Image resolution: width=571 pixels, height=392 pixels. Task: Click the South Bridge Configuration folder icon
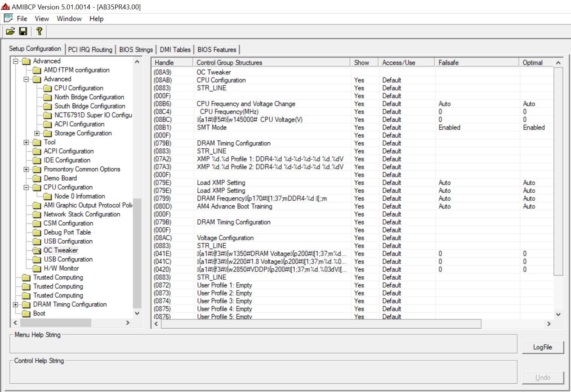(x=48, y=106)
